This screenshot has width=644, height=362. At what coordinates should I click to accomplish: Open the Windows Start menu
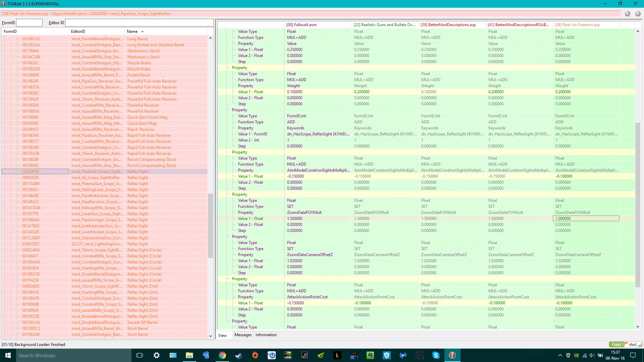[8, 355]
